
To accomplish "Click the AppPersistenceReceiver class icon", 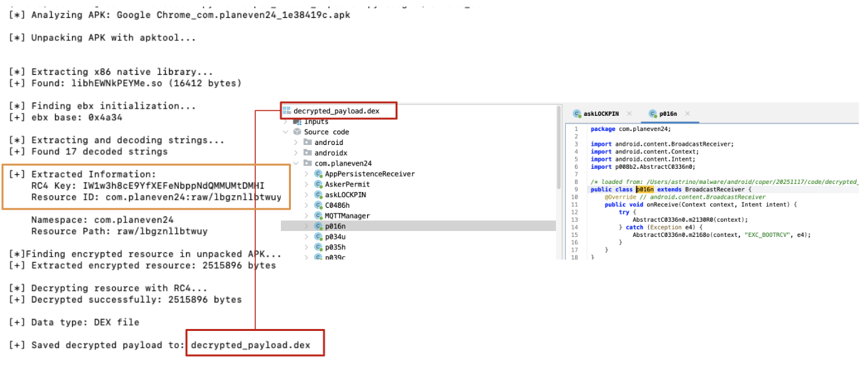I will [318, 174].
